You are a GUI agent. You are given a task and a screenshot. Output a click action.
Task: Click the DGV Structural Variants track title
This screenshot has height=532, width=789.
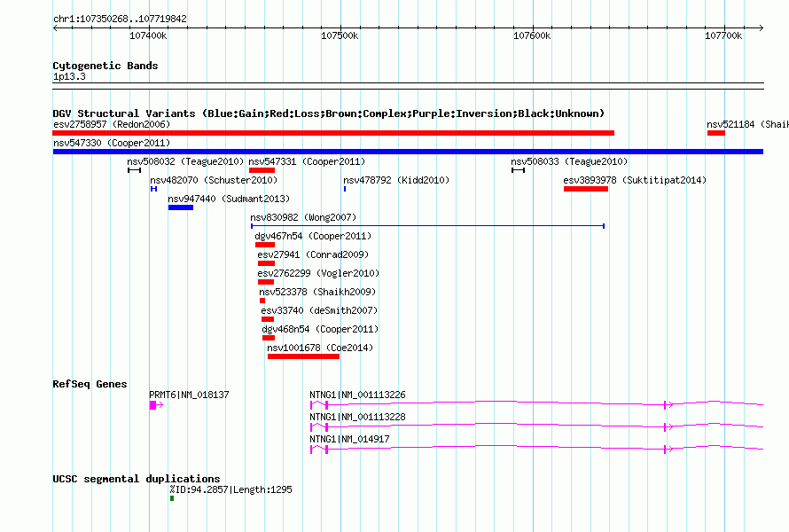click(329, 113)
